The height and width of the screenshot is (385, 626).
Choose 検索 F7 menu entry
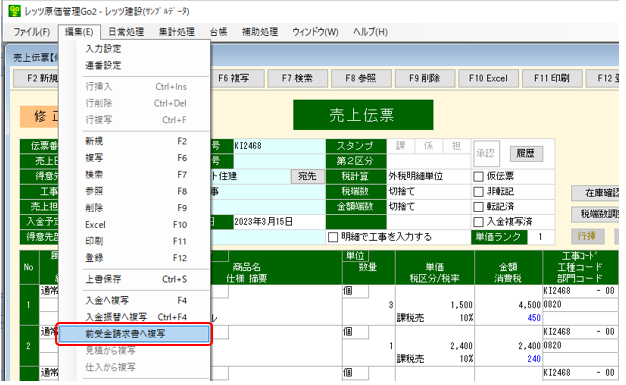tap(135, 175)
